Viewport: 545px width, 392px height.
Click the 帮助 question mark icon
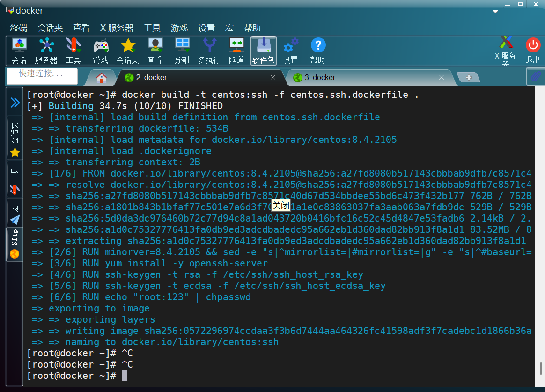[x=318, y=51]
